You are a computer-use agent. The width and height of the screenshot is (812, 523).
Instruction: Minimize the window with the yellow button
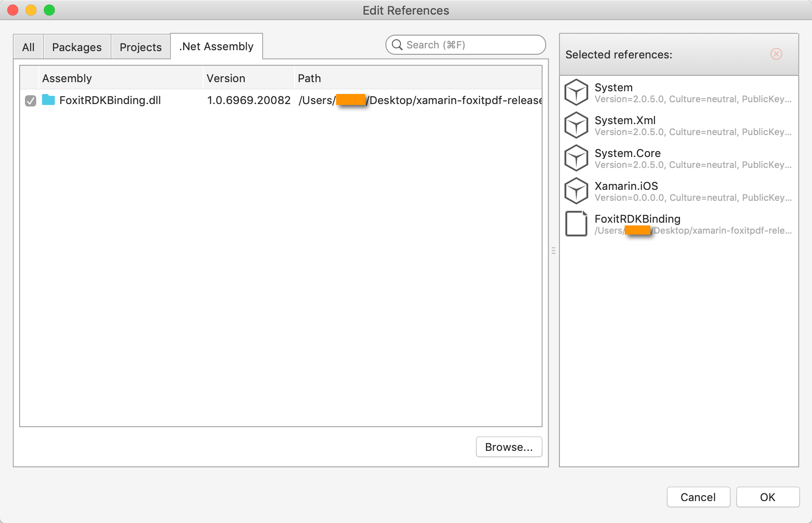(x=31, y=10)
